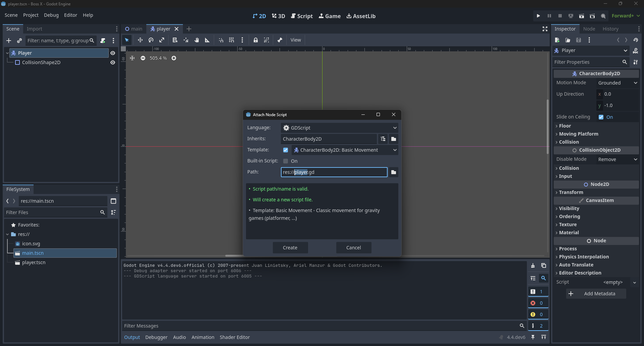Activate the Pan Mode hand tool
The width and height of the screenshot is (644, 346).
coord(197,40)
